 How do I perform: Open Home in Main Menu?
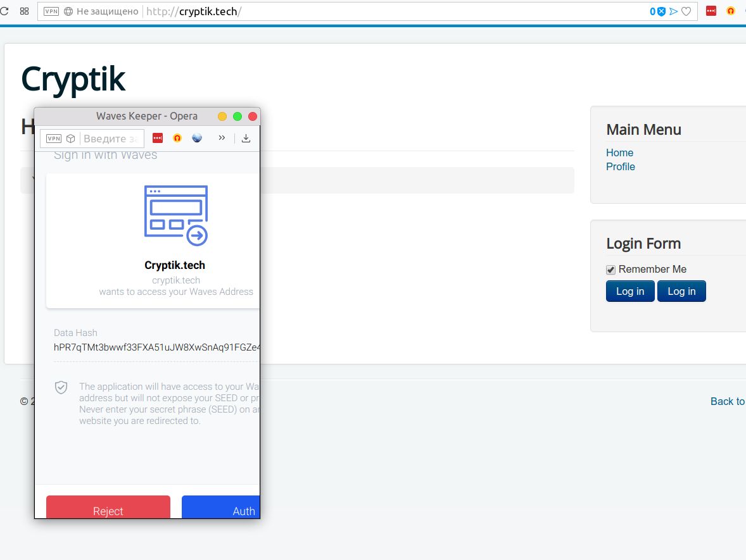click(x=619, y=152)
